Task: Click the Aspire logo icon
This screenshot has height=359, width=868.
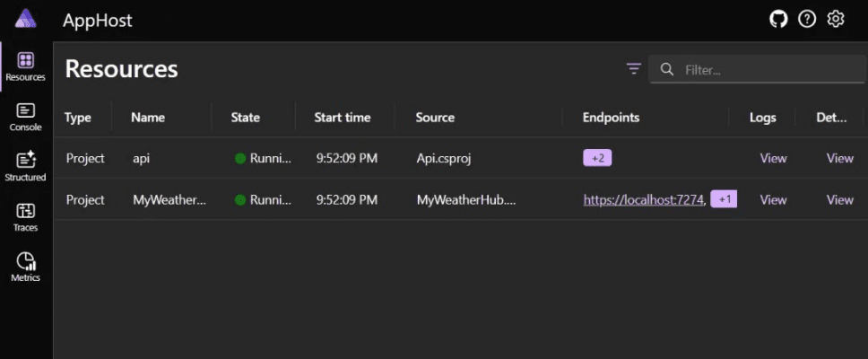Action: point(26,19)
